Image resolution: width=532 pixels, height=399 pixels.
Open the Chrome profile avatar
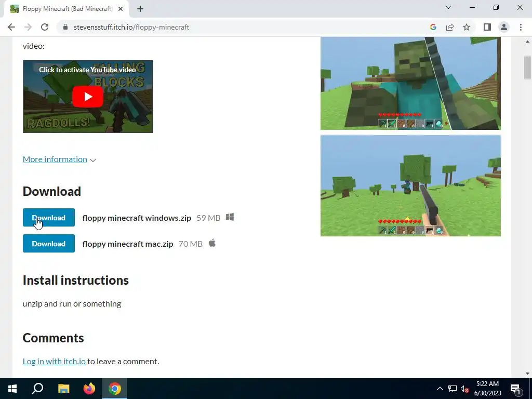tap(504, 27)
